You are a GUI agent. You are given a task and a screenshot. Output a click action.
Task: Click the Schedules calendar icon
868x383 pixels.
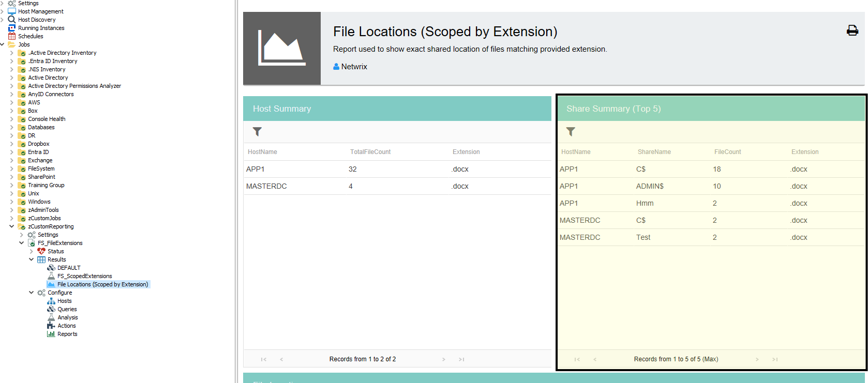coord(11,36)
